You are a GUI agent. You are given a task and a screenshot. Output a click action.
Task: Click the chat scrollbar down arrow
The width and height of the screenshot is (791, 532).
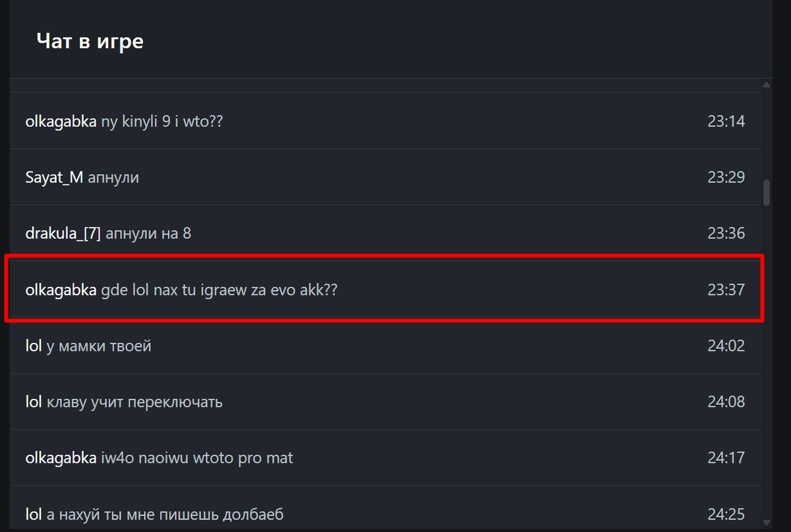tap(766, 523)
